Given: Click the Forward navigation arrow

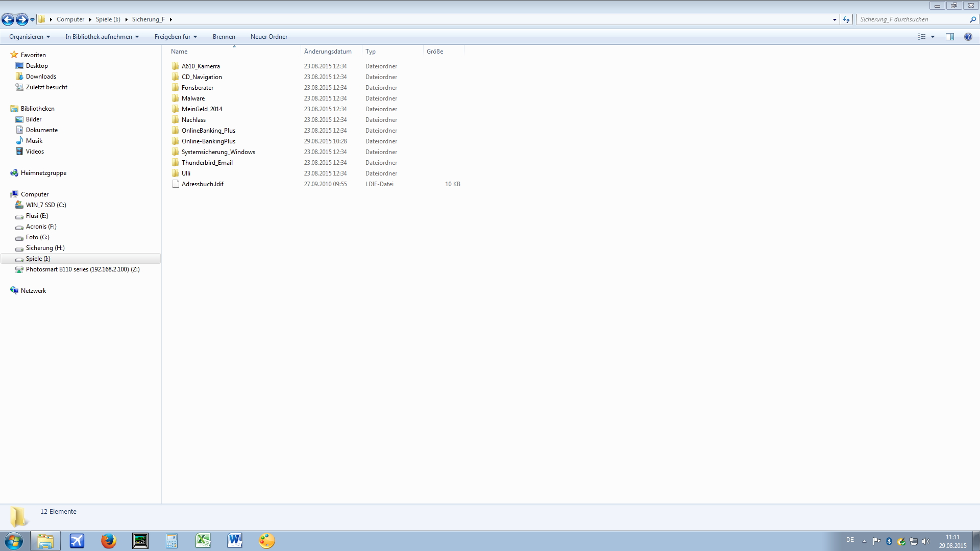Looking at the screenshot, I should (22, 19).
